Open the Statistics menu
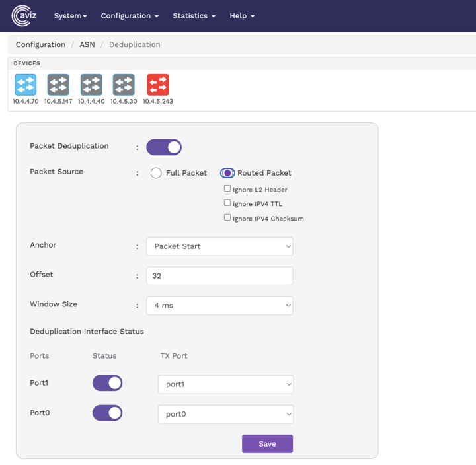476x465 pixels. pyautogui.click(x=194, y=16)
